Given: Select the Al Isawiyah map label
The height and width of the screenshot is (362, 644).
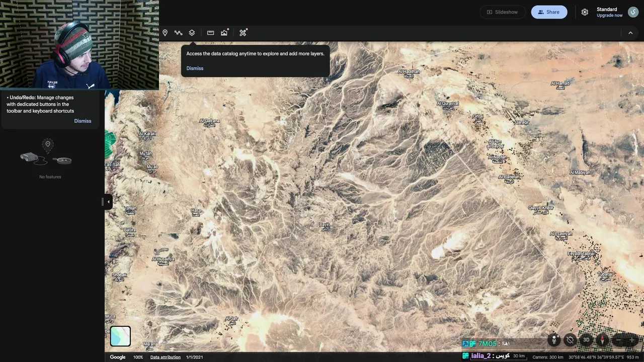Looking at the screenshot, I should (561, 235).
